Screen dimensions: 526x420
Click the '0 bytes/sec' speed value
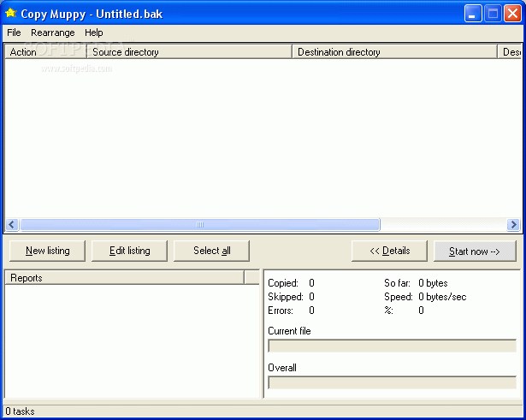442,297
